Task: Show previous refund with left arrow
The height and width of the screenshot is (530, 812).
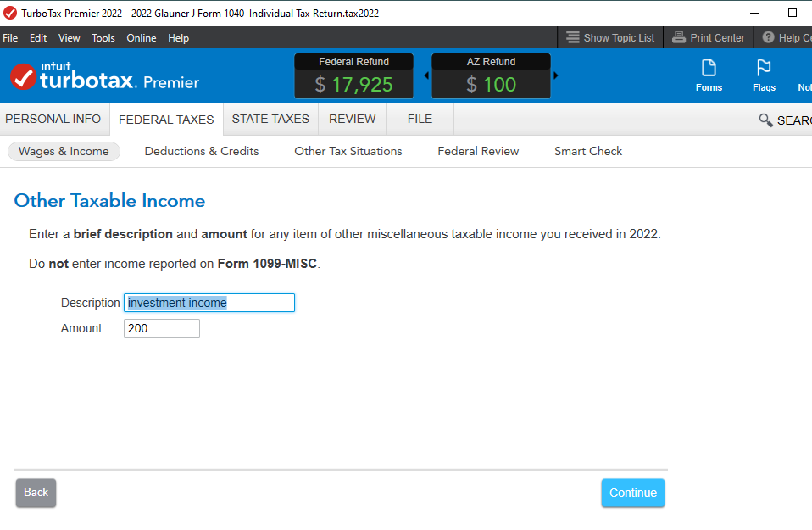Action: [426, 75]
